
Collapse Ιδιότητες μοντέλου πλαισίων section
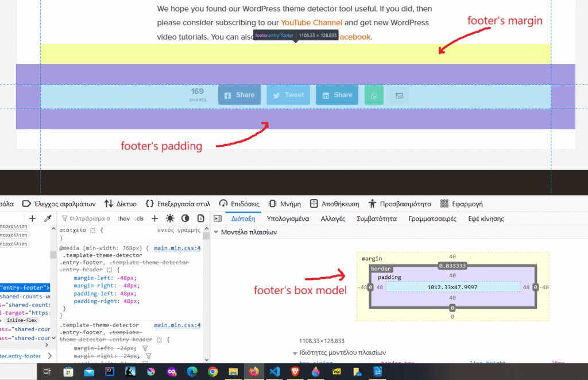296,352
